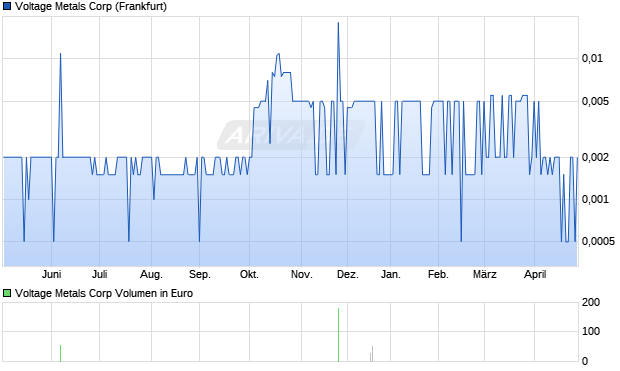Click the blue legend square for Voltage Metals Corp
The height and width of the screenshot is (371, 620).
click(7, 7)
